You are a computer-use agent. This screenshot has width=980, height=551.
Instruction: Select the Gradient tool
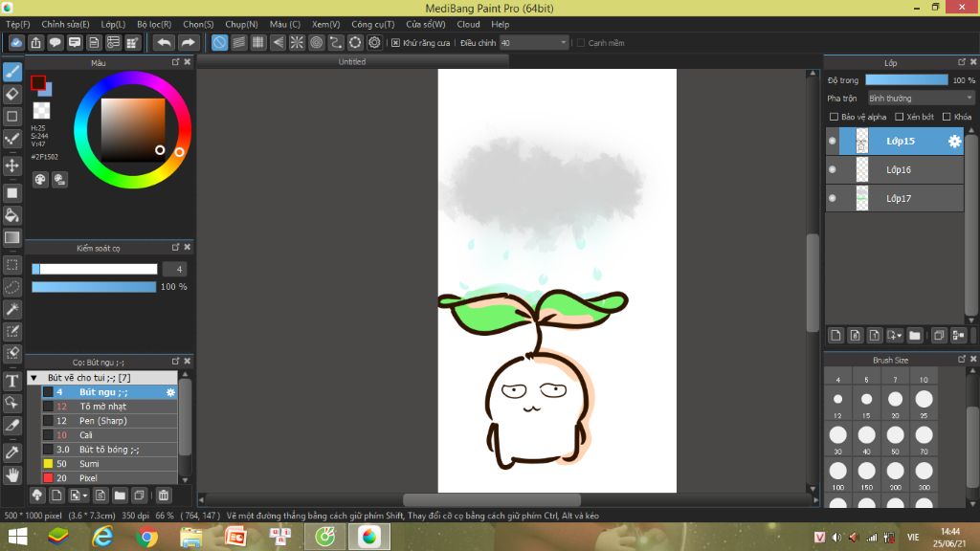[11, 237]
